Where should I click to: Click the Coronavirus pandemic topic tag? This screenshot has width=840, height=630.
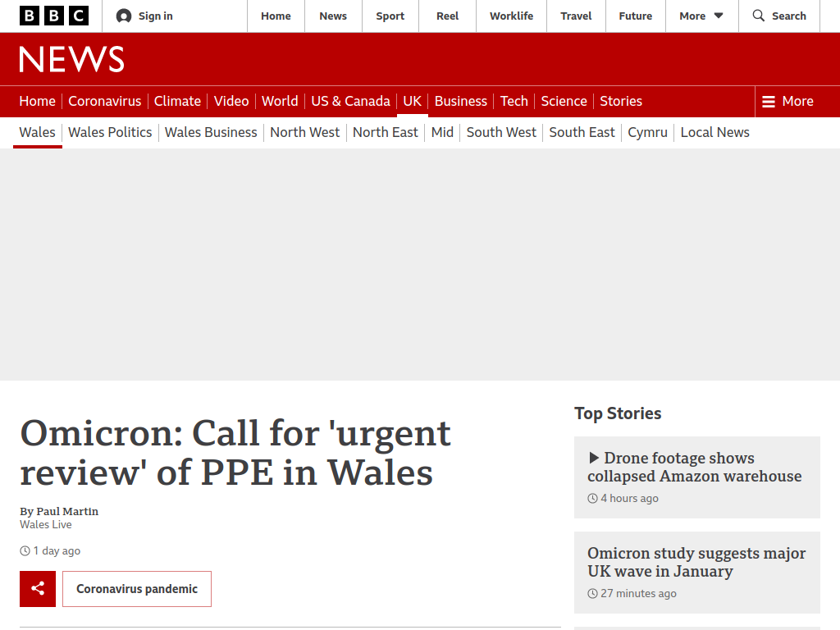(x=137, y=589)
